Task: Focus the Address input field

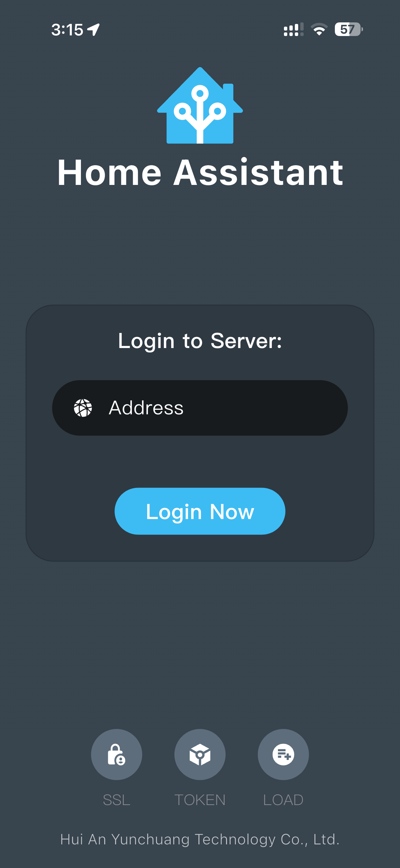Action: (x=200, y=408)
